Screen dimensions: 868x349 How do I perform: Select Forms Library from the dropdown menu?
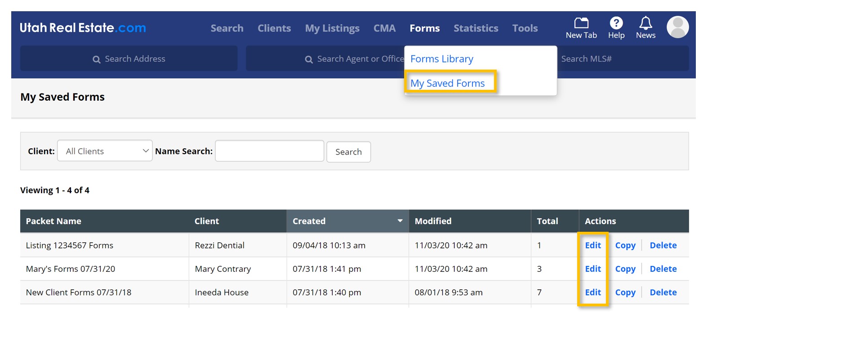pos(441,59)
